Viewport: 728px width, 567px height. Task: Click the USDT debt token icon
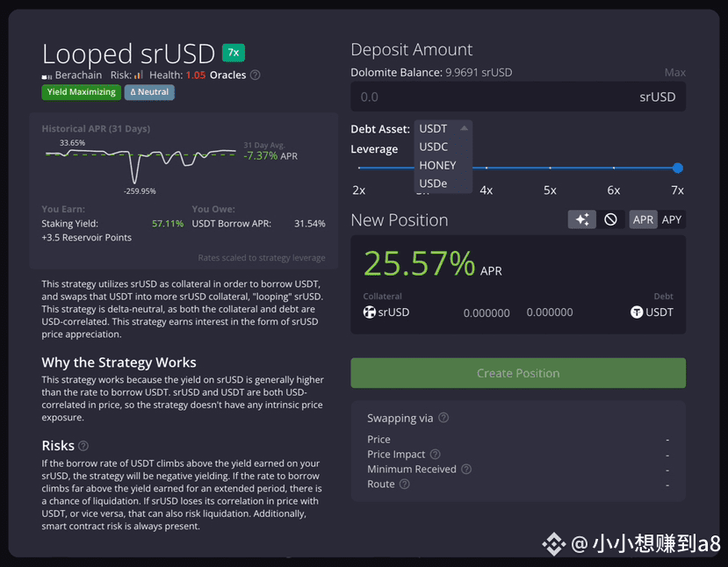pyautogui.click(x=637, y=312)
